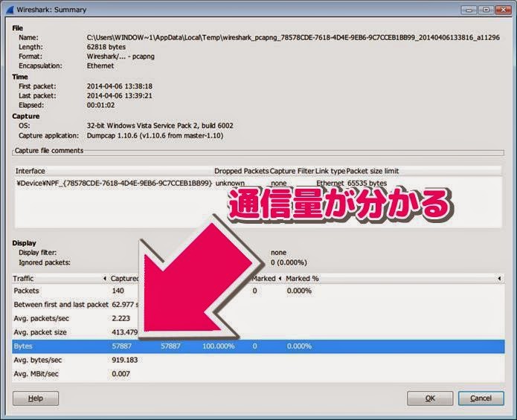
Task: Minimize the Summary window
Action: coord(469,10)
